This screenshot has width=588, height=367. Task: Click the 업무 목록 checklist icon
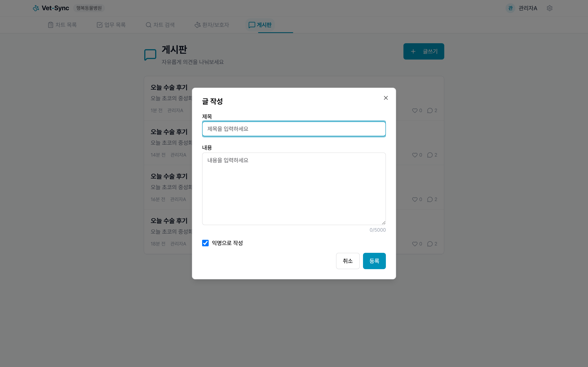coord(100,24)
